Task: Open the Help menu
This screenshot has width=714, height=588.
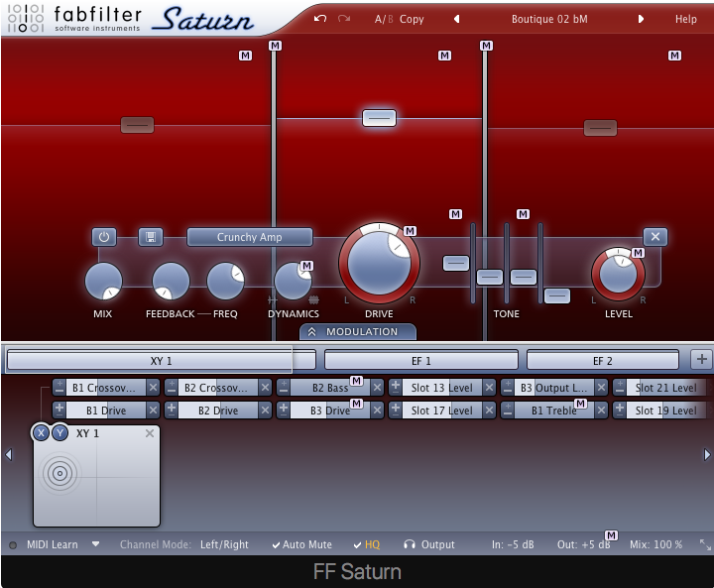Action: pos(686,19)
